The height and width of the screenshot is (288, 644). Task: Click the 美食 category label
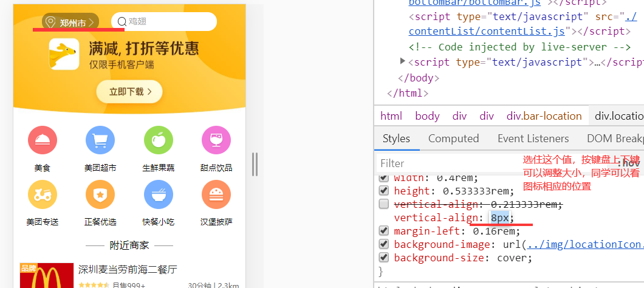pyautogui.click(x=43, y=168)
